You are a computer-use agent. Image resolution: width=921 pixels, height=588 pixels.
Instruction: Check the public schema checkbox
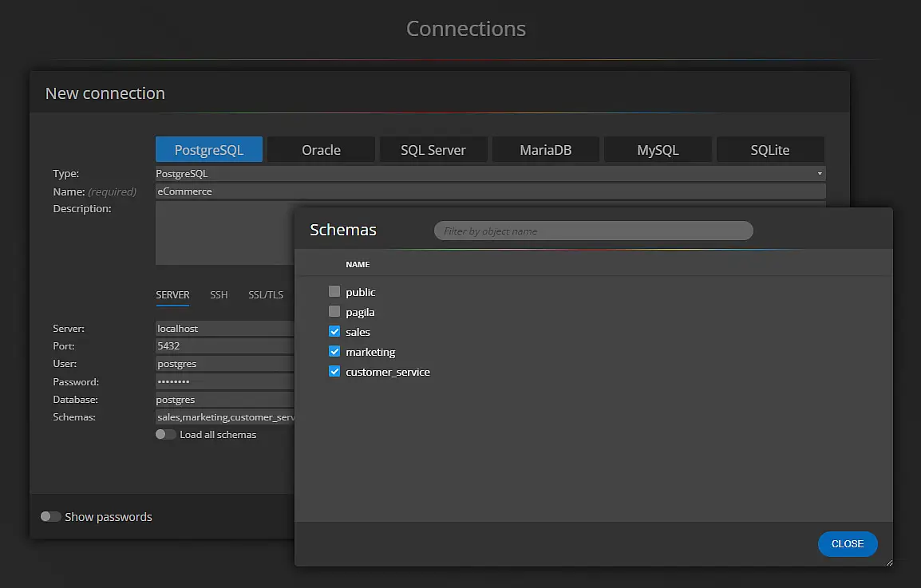(334, 291)
